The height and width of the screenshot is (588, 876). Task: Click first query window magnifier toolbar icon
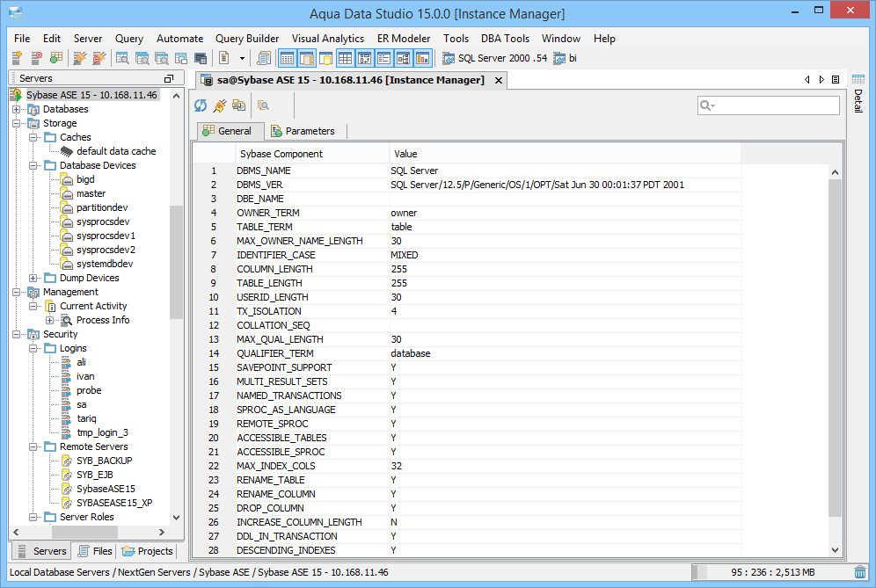pyautogui.click(x=122, y=57)
